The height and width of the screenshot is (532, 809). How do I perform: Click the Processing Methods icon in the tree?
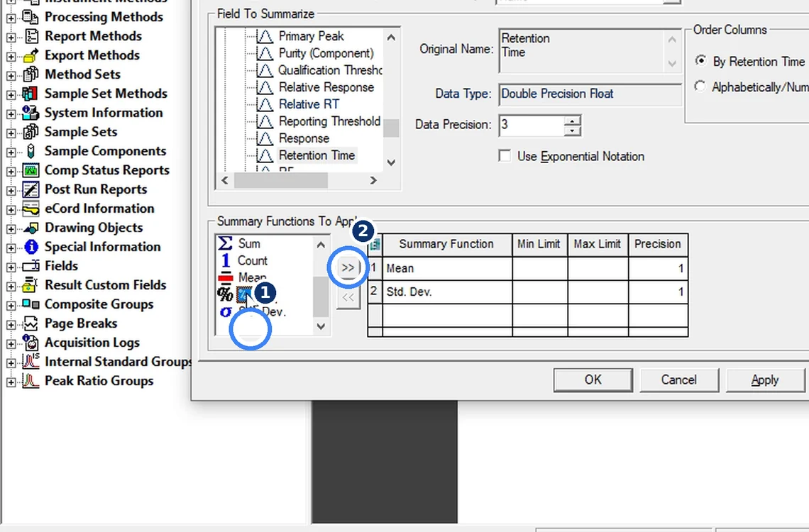tap(31, 17)
